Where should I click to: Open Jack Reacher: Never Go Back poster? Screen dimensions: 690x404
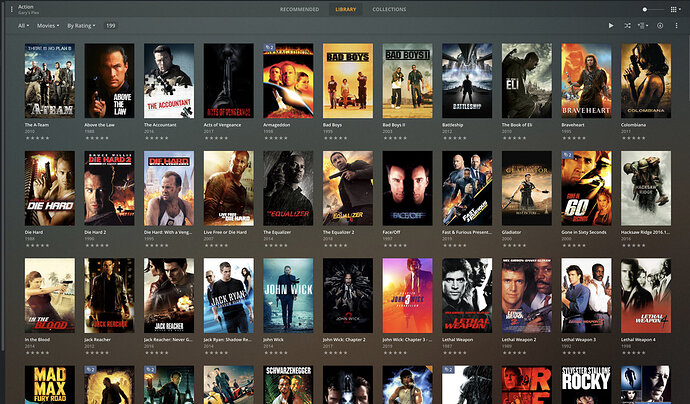169,295
